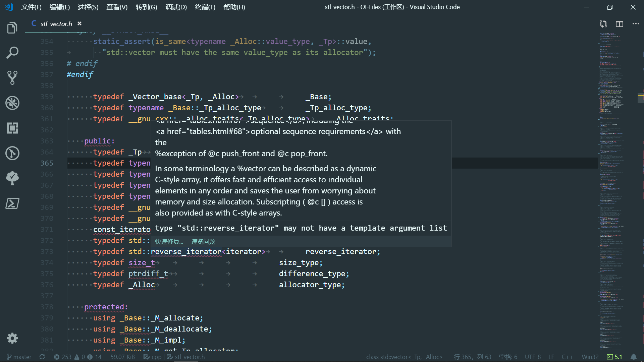Screen dimensions: 644x362
Task: Open the PowerShell icon in the activity bar
Action: pyautogui.click(x=12, y=203)
